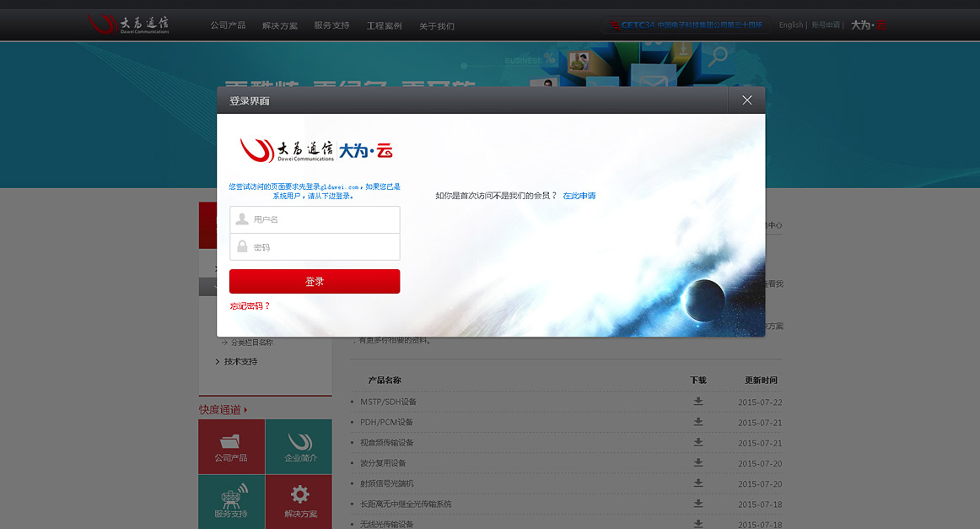Click the 用户名 username field
Viewport: 980px width, 529px height.
(315, 219)
